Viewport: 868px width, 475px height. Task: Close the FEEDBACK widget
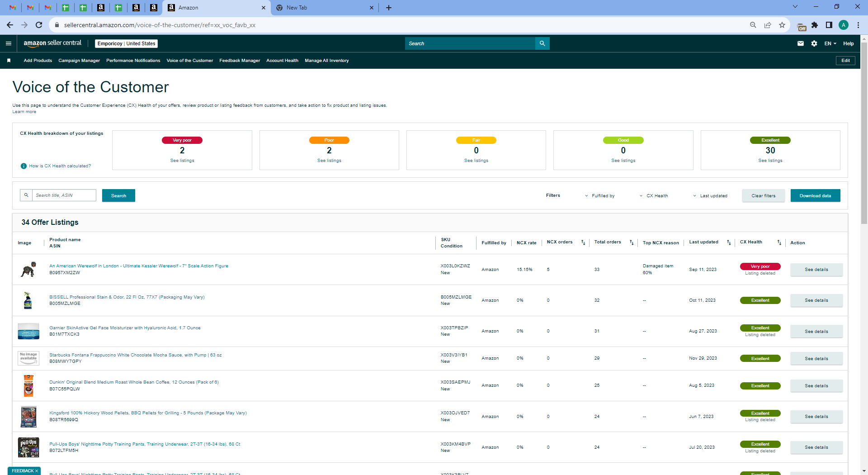click(37, 471)
